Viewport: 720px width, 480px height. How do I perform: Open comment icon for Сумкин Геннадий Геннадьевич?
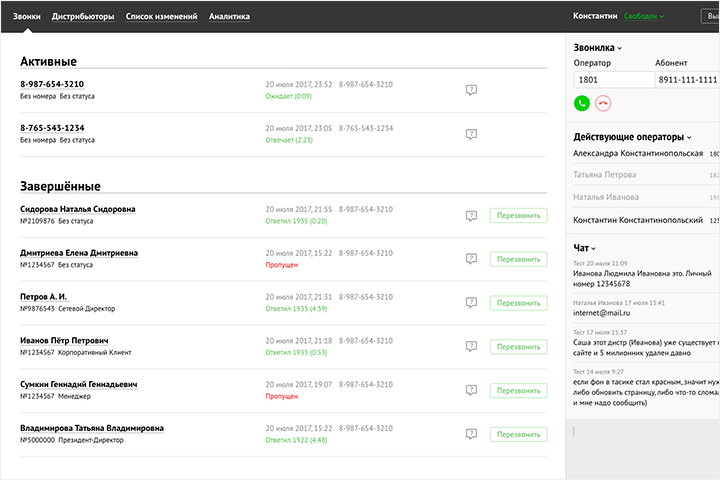[471, 390]
